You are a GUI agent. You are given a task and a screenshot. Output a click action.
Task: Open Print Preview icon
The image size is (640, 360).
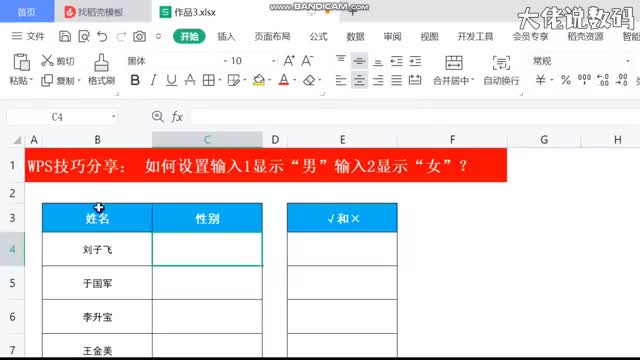coord(84,36)
